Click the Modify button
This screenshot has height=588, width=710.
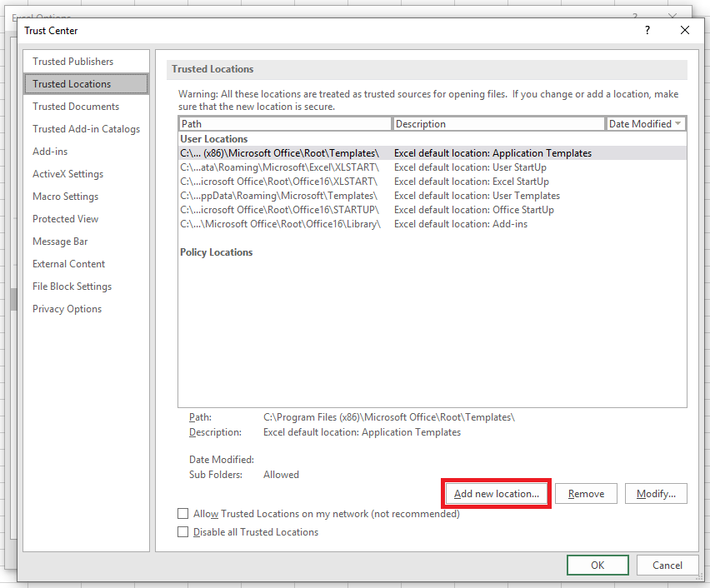click(x=656, y=493)
